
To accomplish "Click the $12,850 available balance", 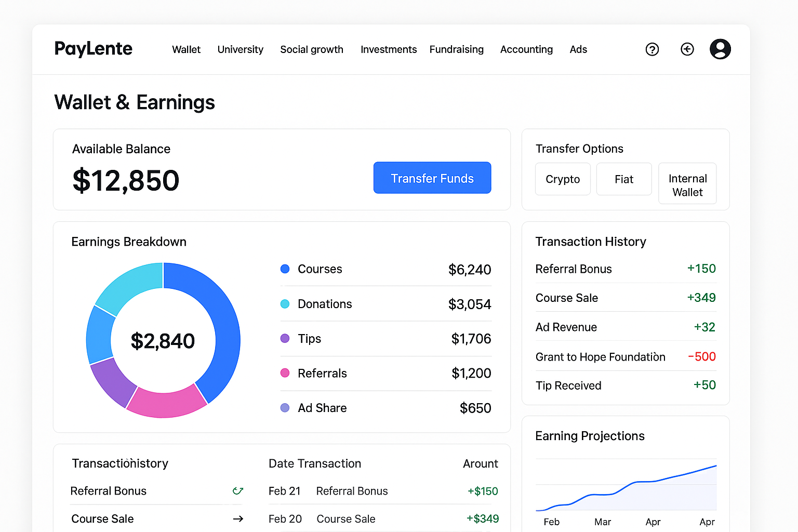I will pyautogui.click(x=126, y=180).
